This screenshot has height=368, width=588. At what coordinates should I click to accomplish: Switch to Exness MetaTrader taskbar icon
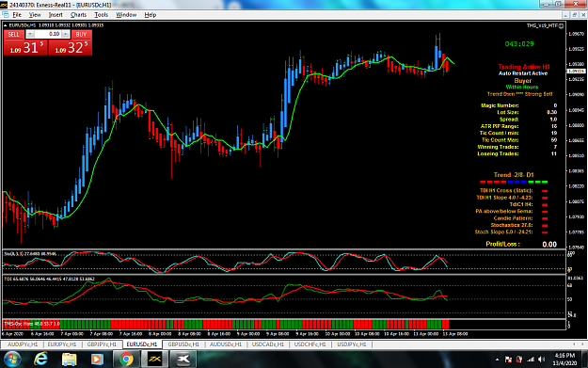(x=154, y=360)
